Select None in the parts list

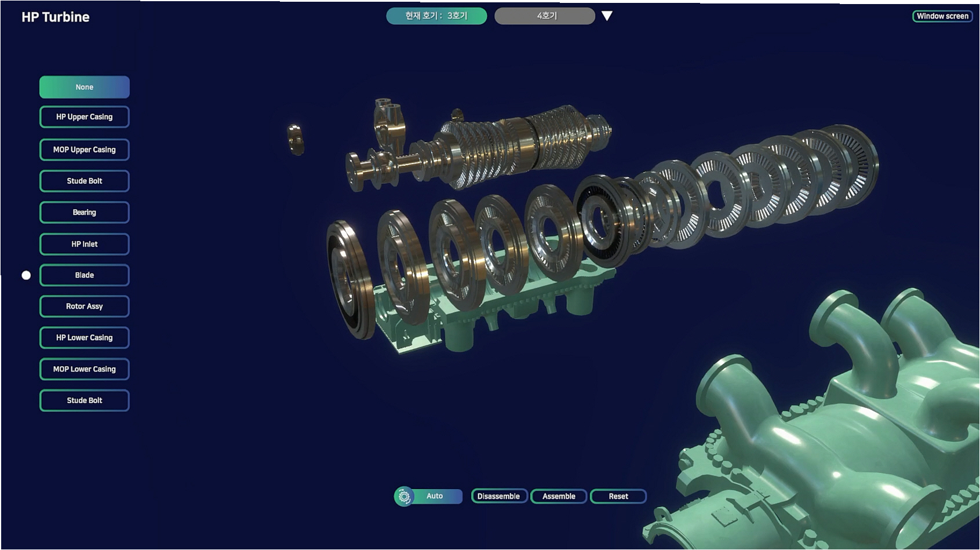(x=85, y=87)
